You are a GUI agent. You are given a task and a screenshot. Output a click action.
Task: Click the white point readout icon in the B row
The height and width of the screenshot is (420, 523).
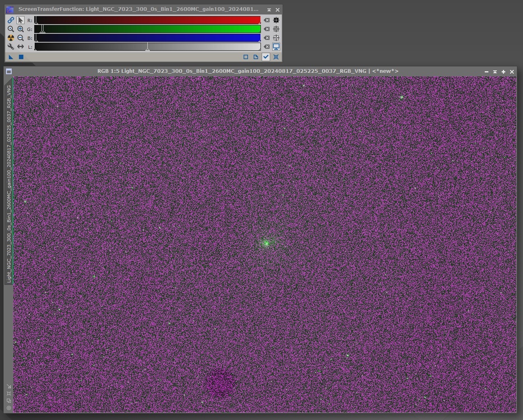[x=276, y=38]
